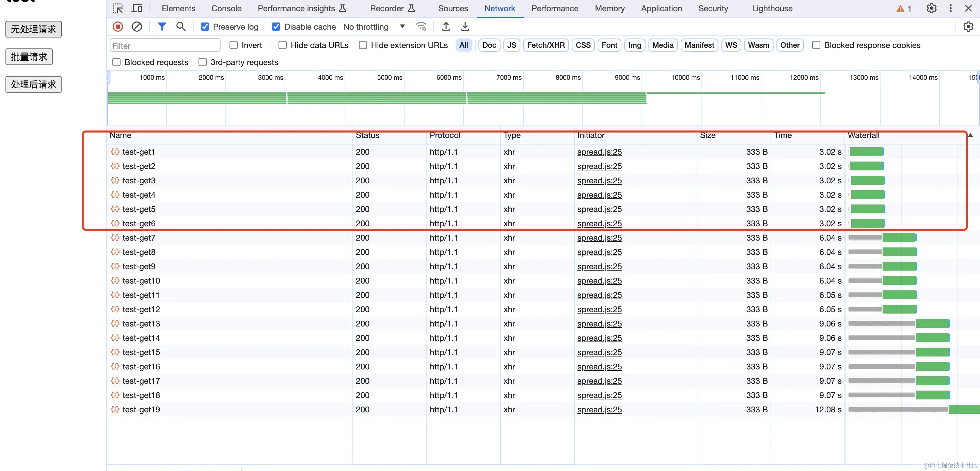The width and height of the screenshot is (980, 471).
Task: Open the DevTools three-dot customize menu
Action: [950, 9]
